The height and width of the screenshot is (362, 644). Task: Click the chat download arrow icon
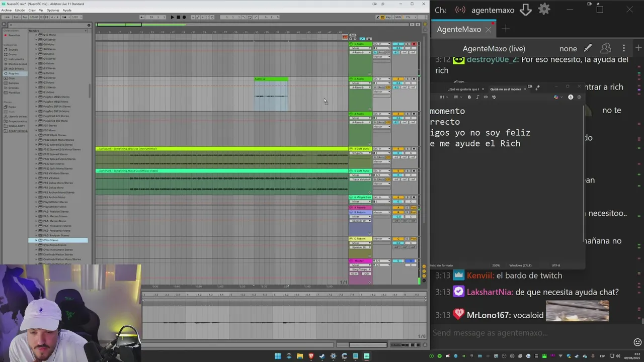point(525,10)
